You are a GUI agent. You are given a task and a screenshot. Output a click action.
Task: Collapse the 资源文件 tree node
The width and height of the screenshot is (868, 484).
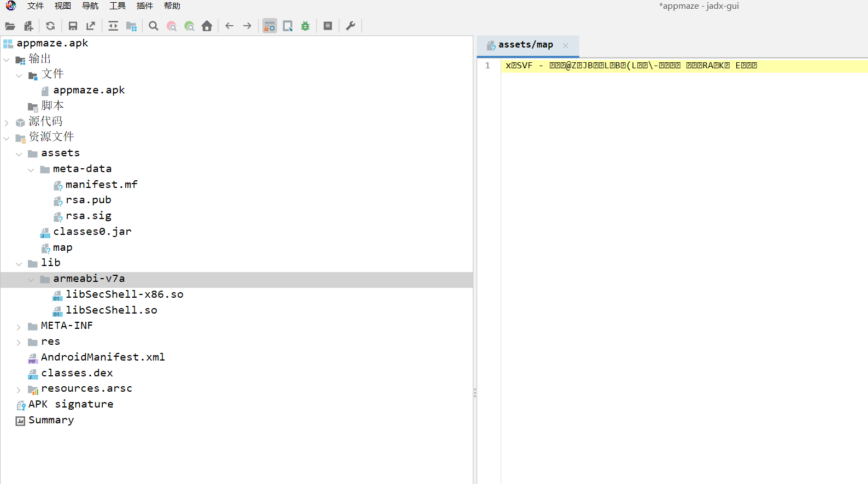tap(7, 138)
